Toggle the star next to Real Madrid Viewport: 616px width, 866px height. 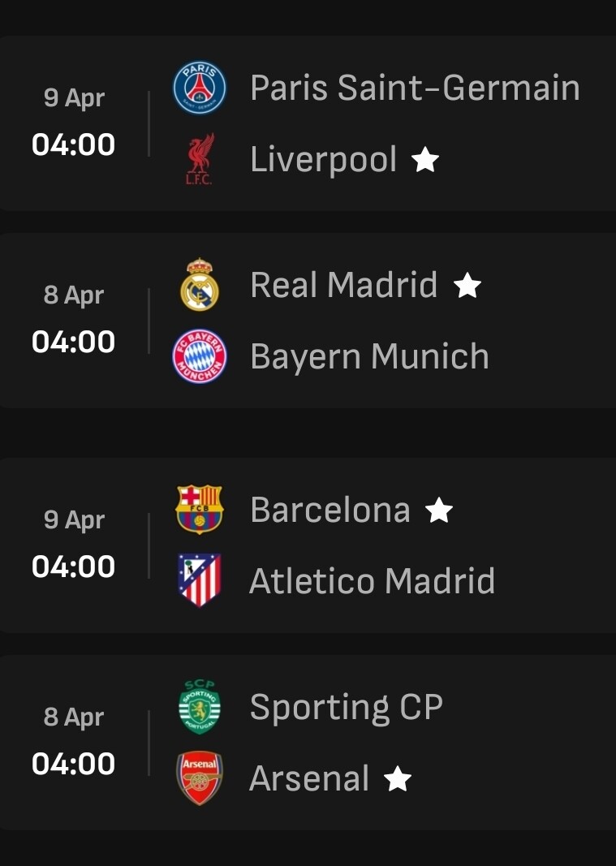467,285
